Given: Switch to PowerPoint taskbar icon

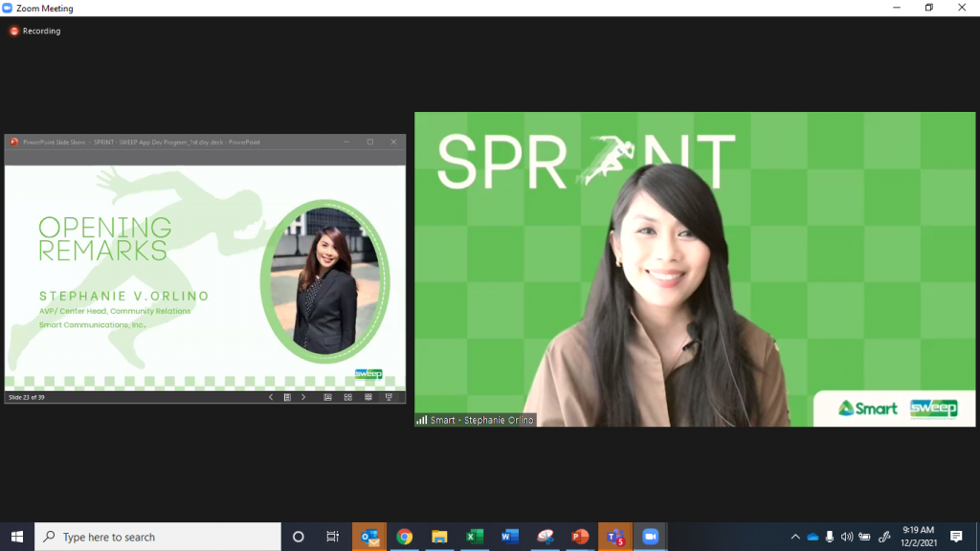Looking at the screenshot, I should click(579, 537).
